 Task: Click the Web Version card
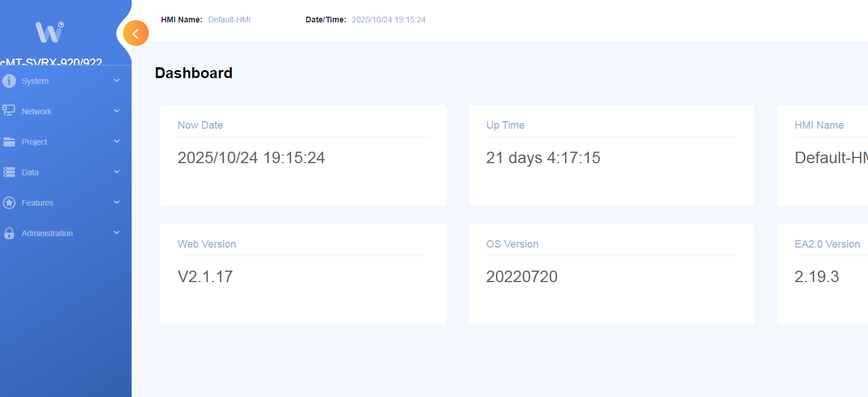click(303, 274)
